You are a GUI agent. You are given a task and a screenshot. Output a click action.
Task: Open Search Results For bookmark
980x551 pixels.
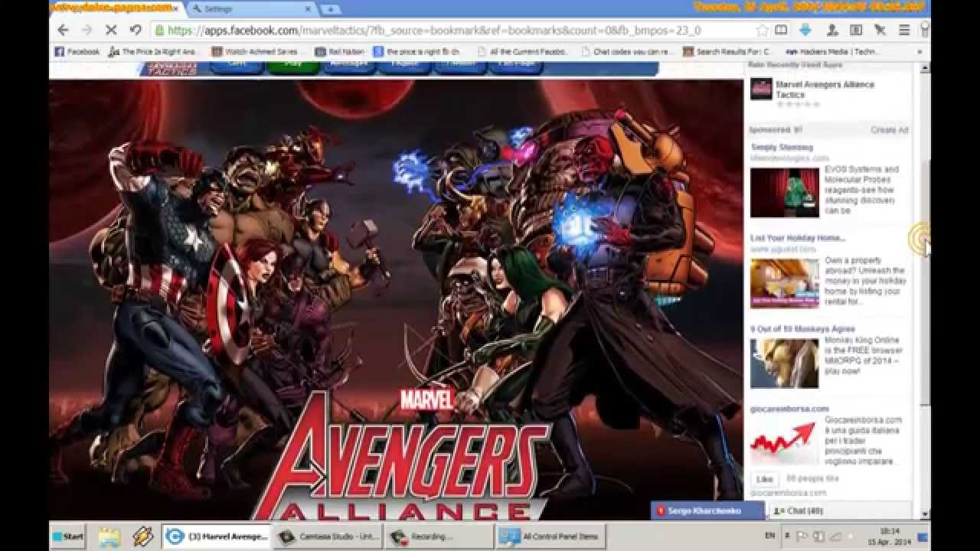pyautogui.click(x=728, y=51)
